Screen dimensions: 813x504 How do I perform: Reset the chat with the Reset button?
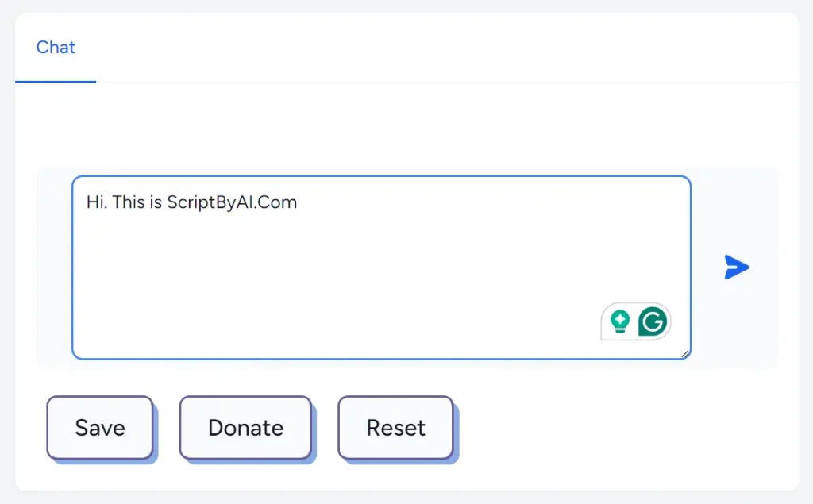click(395, 428)
